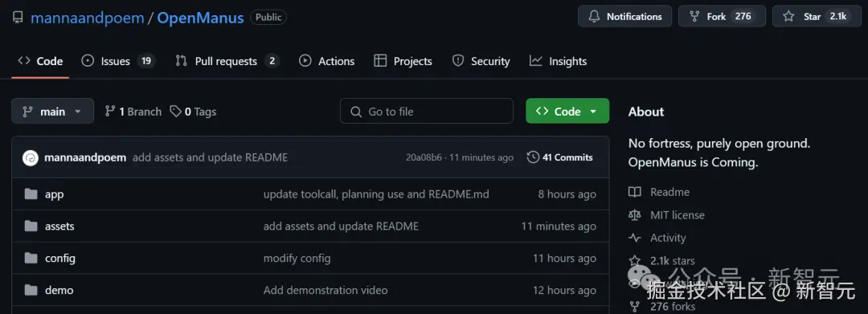Open the Pull requests tab
868x314 pixels.
point(227,61)
